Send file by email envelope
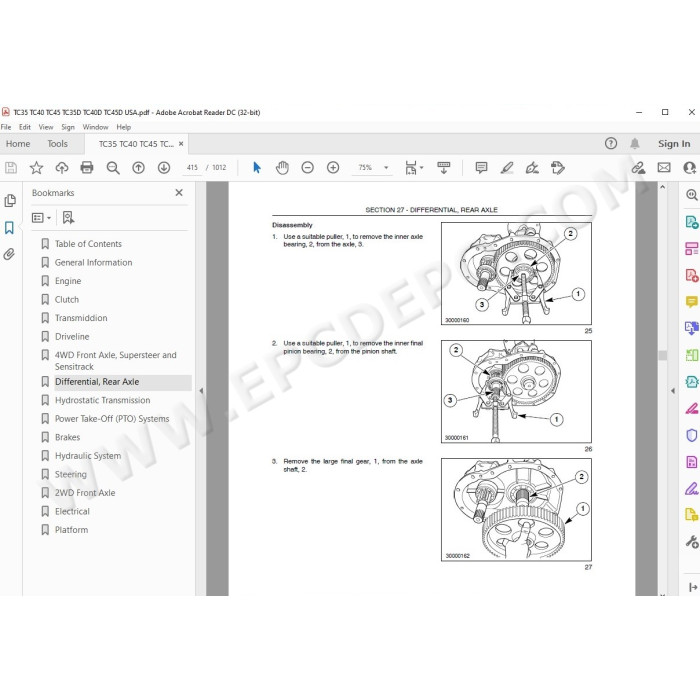The height and width of the screenshot is (700, 700). [x=664, y=168]
